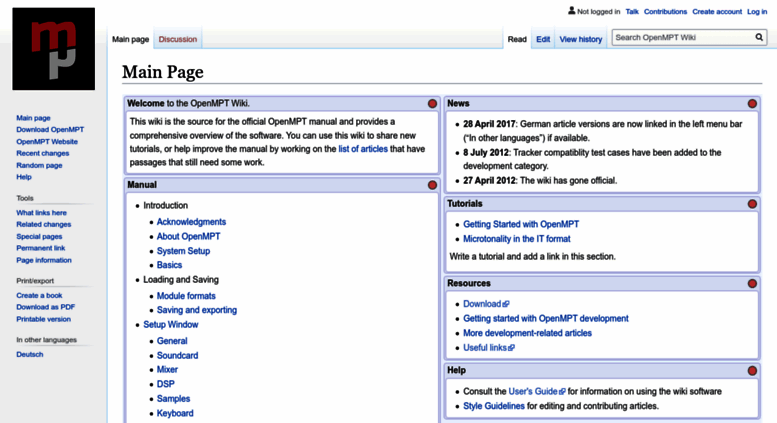Open Download OpenMPT sidebar link
The image size is (777, 423).
coord(50,130)
